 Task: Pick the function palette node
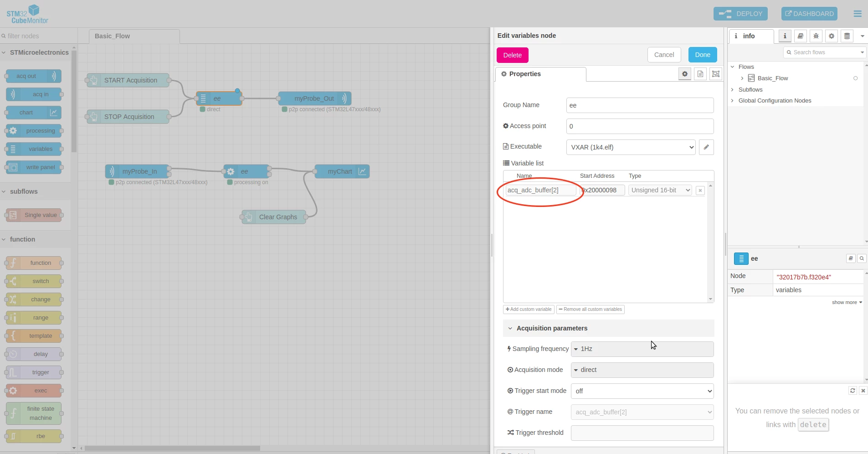click(x=34, y=263)
